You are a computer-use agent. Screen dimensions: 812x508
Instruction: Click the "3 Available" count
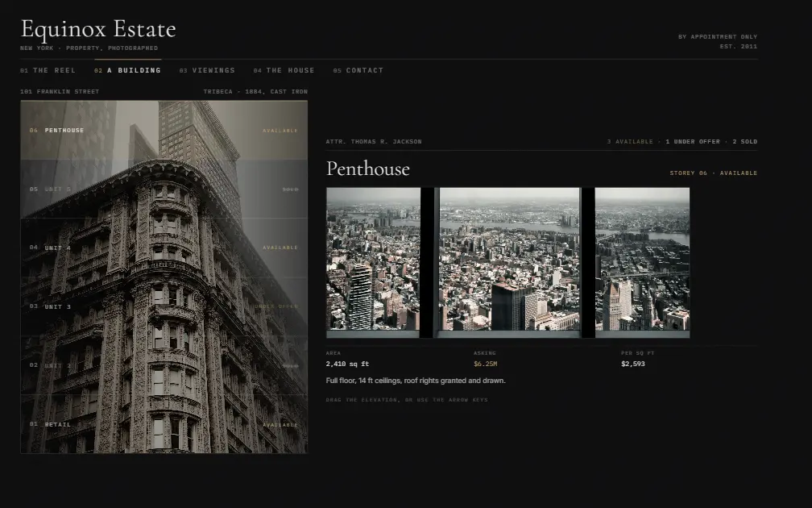[x=630, y=142]
